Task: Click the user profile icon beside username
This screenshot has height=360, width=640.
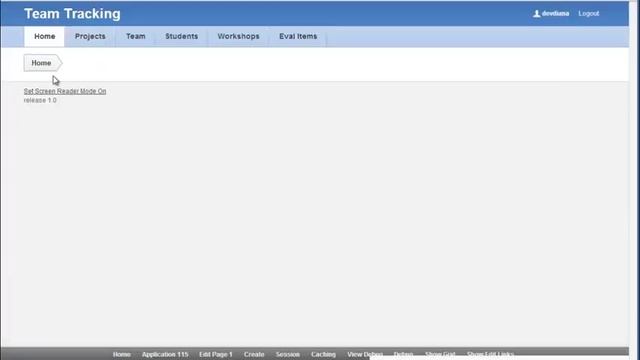Action: click(x=537, y=13)
